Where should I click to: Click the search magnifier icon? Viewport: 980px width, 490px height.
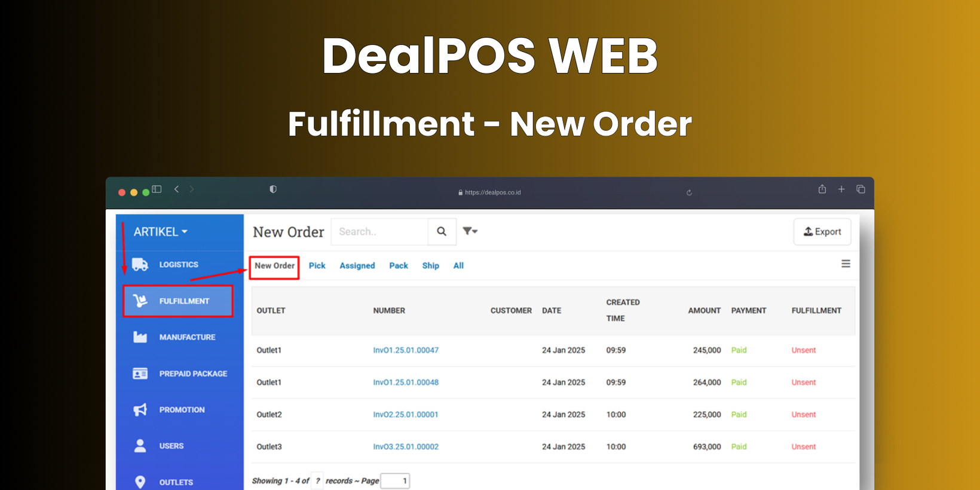coord(442,231)
